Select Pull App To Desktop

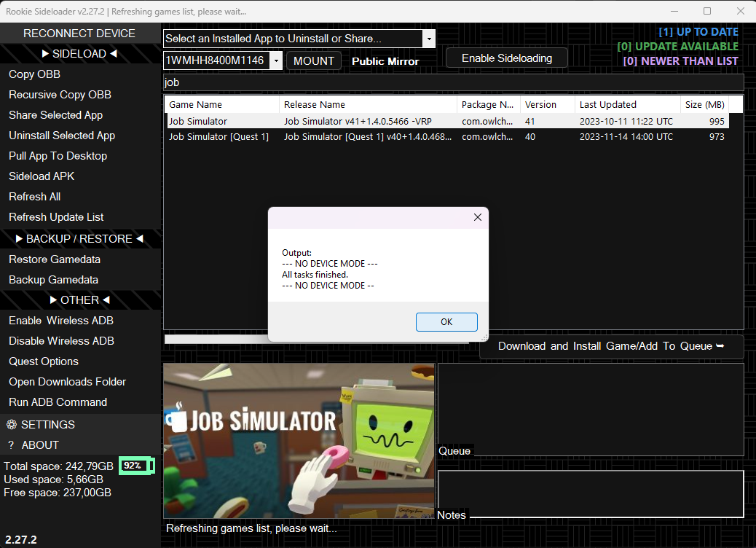(58, 156)
